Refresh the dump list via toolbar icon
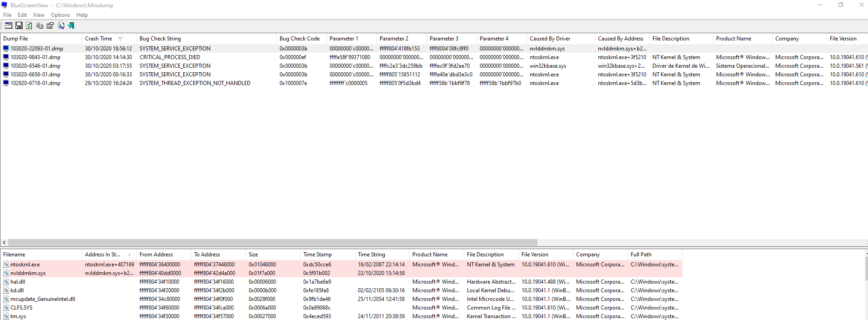The width and height of the screenshot is (868, 320). click(x=29, y=26)
